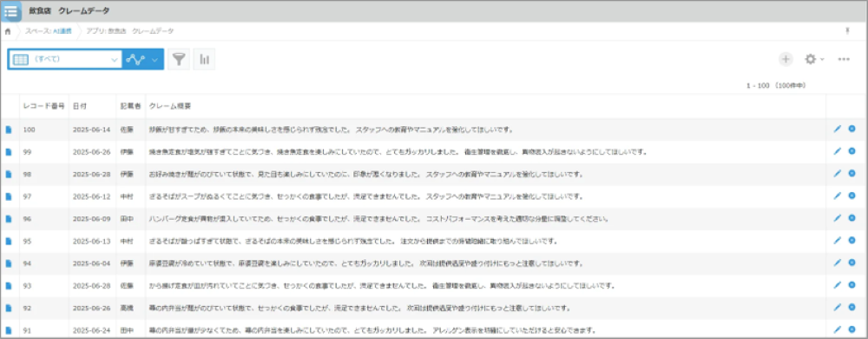Delete record 93 with circle icon
This screenshot has height=339, width=868.
coord(852,285)
